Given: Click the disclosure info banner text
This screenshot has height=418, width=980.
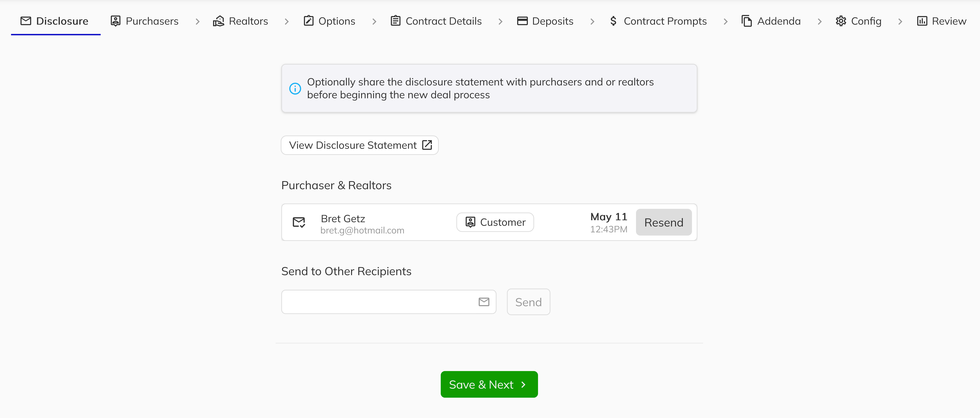Looking at the screenshot, I should point(480,88).
